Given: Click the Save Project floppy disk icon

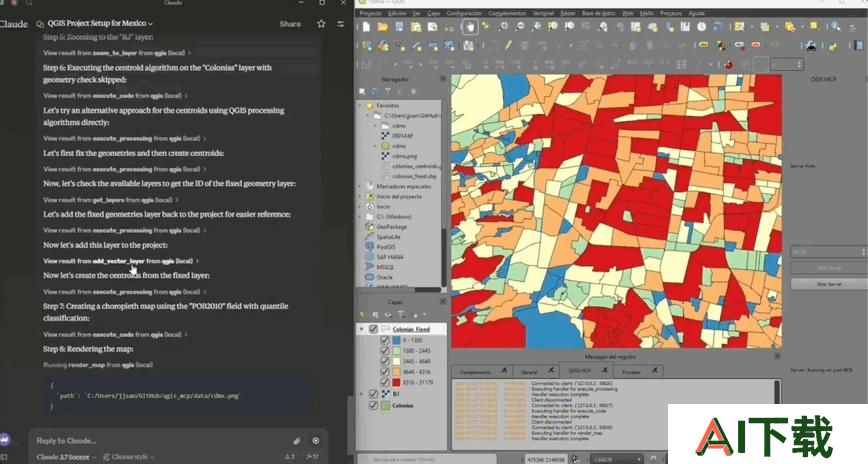Looking at the screenshot, I should 399,26.
